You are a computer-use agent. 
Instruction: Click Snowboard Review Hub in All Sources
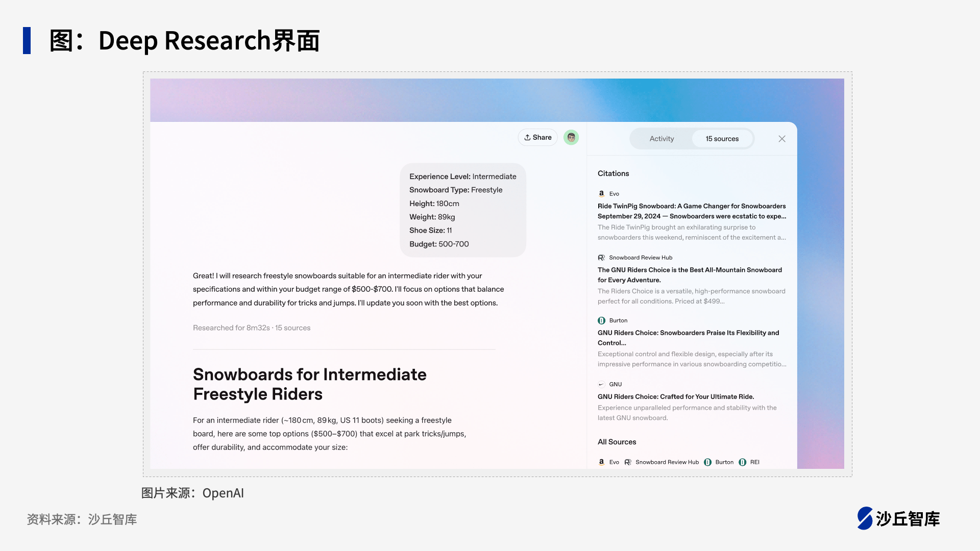click(x=667, y=462)
